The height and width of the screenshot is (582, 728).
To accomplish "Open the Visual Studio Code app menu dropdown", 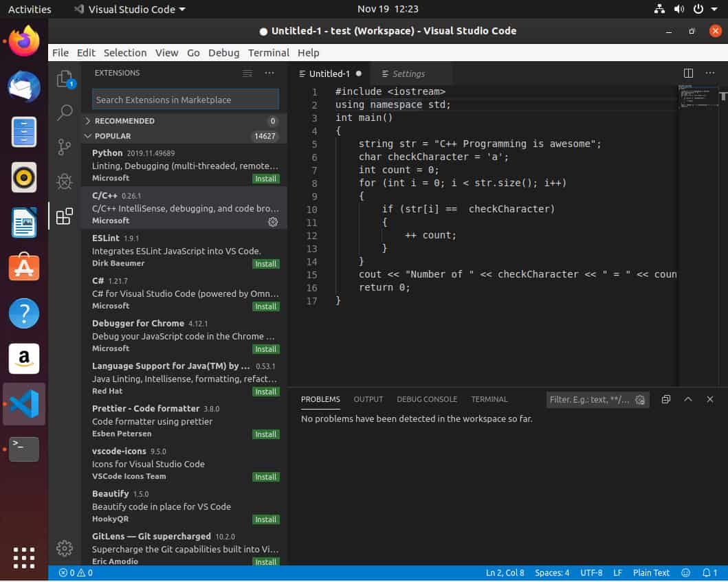I will tap(130, 10).
